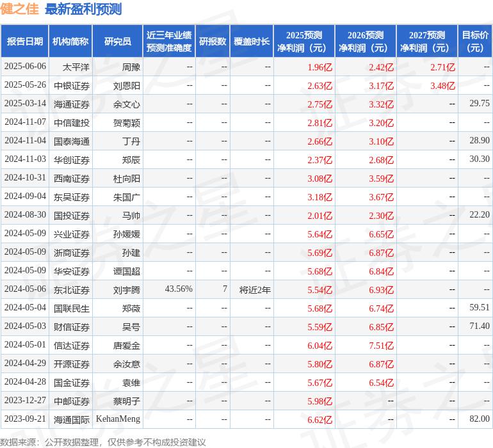Click date cell 2024-11-07
493x448 pixels.
tap(25, 122)
